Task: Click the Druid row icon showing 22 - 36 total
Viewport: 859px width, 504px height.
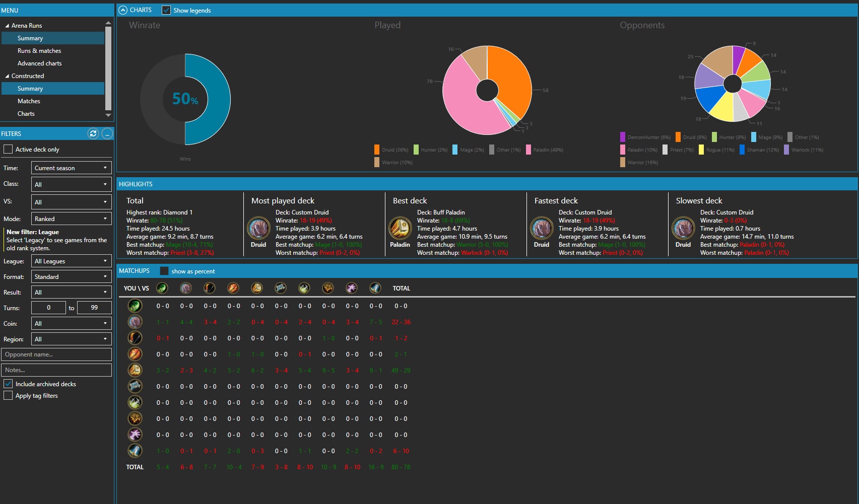Action: (x=135, y=322)
